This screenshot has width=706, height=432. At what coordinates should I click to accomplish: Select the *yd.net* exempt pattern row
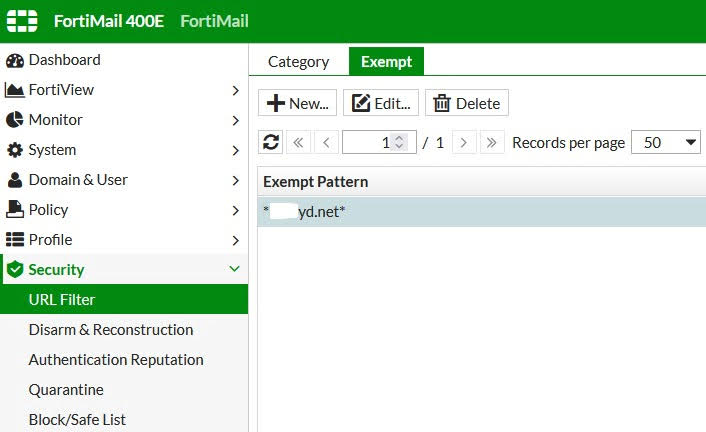[482, 212]
